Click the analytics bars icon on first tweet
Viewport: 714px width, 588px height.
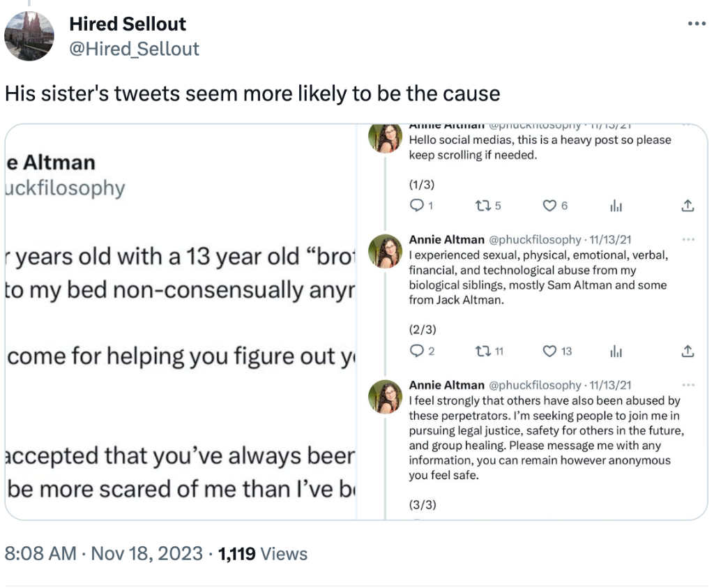point(616,206)
